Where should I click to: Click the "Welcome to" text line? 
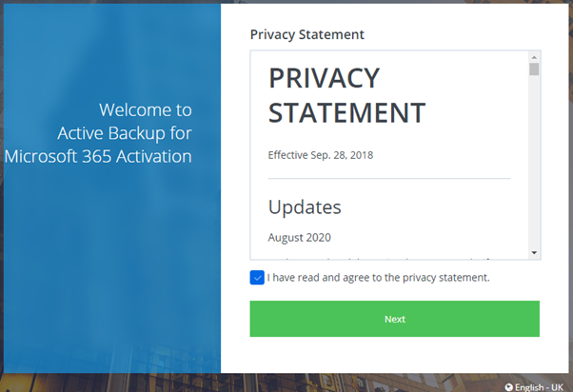145,109
